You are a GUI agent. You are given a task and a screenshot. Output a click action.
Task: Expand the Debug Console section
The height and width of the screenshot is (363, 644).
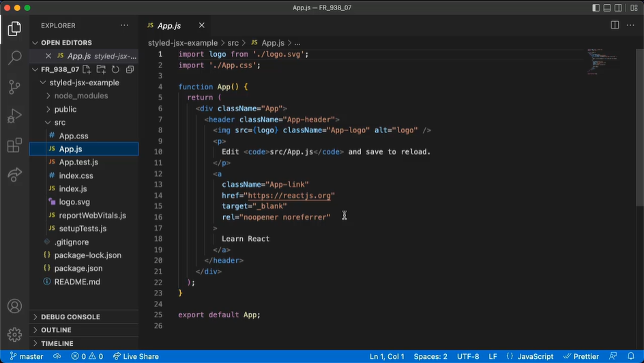(84, 317)
